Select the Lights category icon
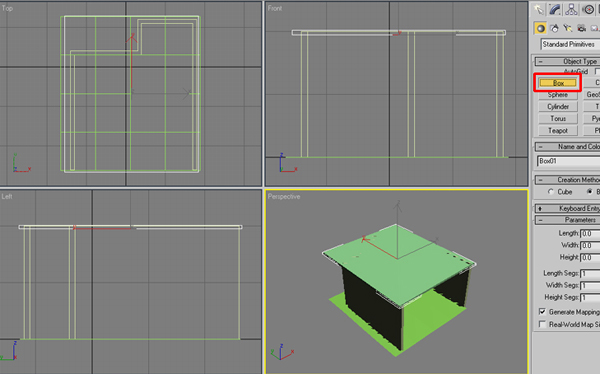The image size is (600, 374). [568, 28]
